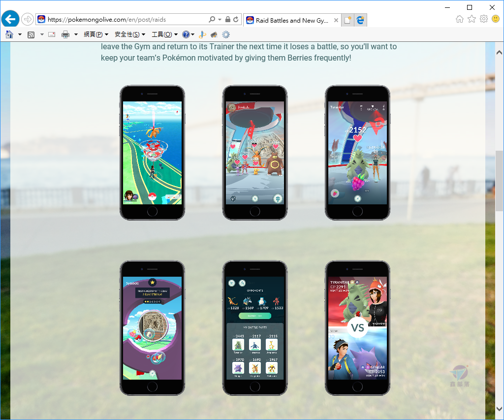Viewport: 504px width, 420px height.
Task: Open the map view gym phone screenshot
Action: [153, 153]
